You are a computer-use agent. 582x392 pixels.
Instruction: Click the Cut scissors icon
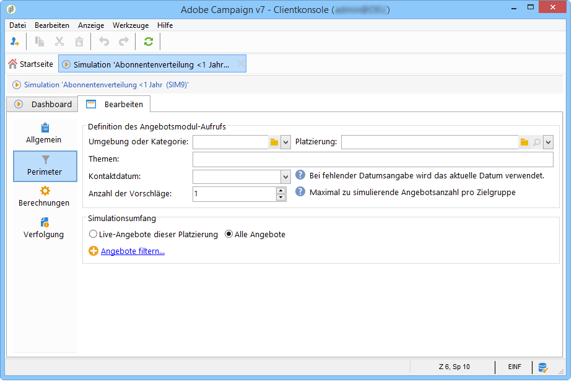[x=59, y=41]
